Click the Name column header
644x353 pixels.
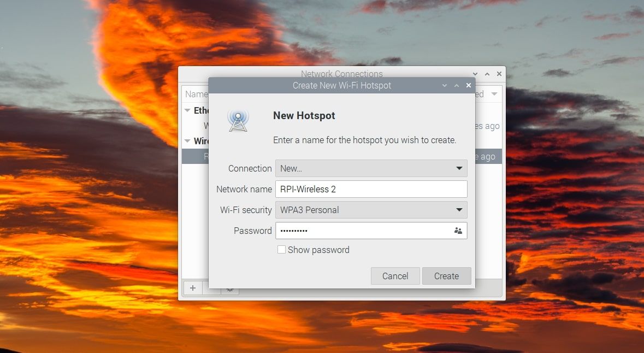point(196,93)
